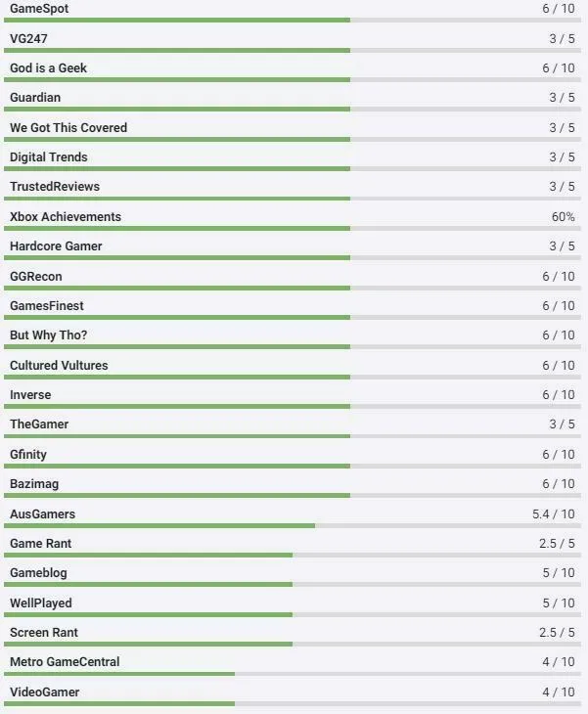Image resolution: width=588 pixels, height=714 pixels.
Task: Select the Cultured Vultures entry
Action: tap(59, 365)
